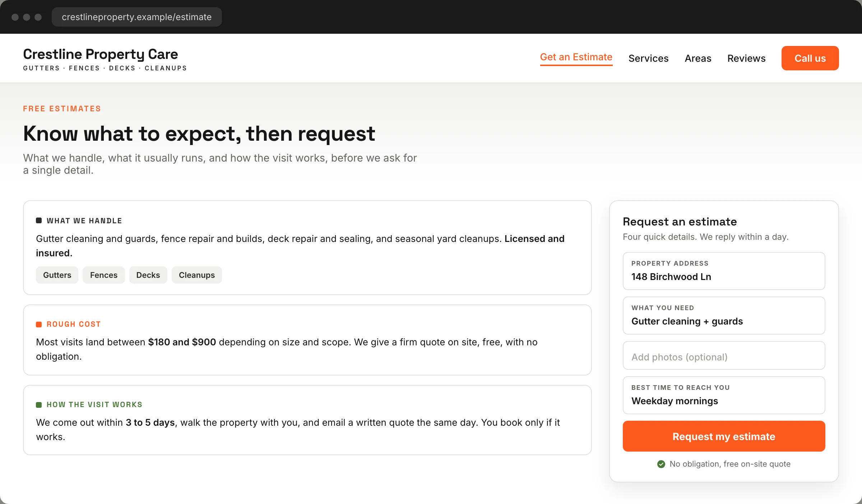Click the 'HOW THE VISIT WORKS' card title
The width and height of the screenshot is (862, 504).
point(94,405)
